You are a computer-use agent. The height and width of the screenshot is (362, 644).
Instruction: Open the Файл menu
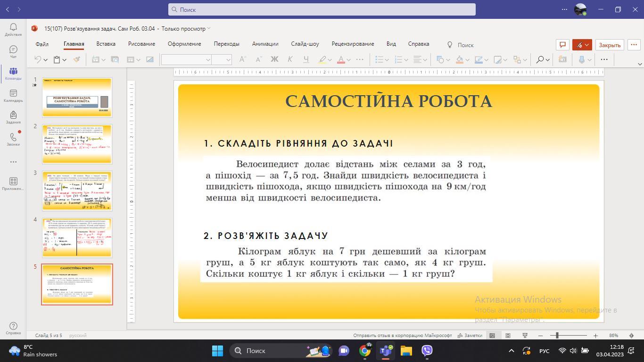tap(42, 44)
